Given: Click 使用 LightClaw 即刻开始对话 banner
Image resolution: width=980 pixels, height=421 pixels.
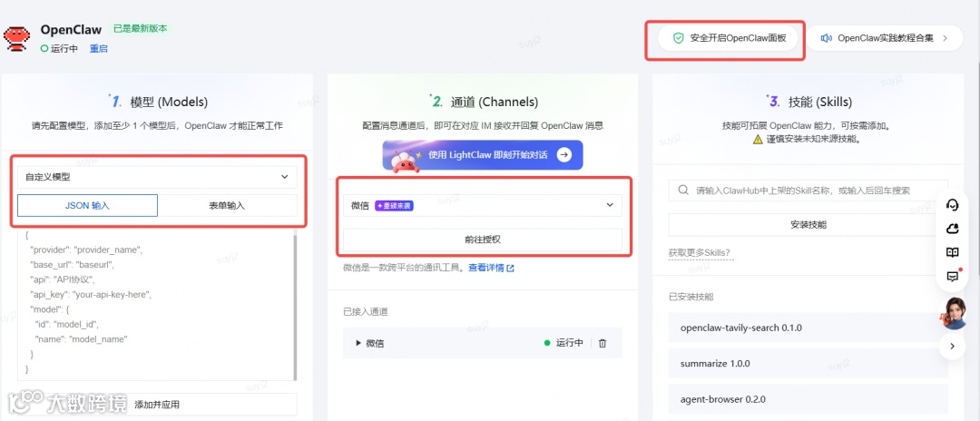Looking at the screenshot, I should [483, 155].
